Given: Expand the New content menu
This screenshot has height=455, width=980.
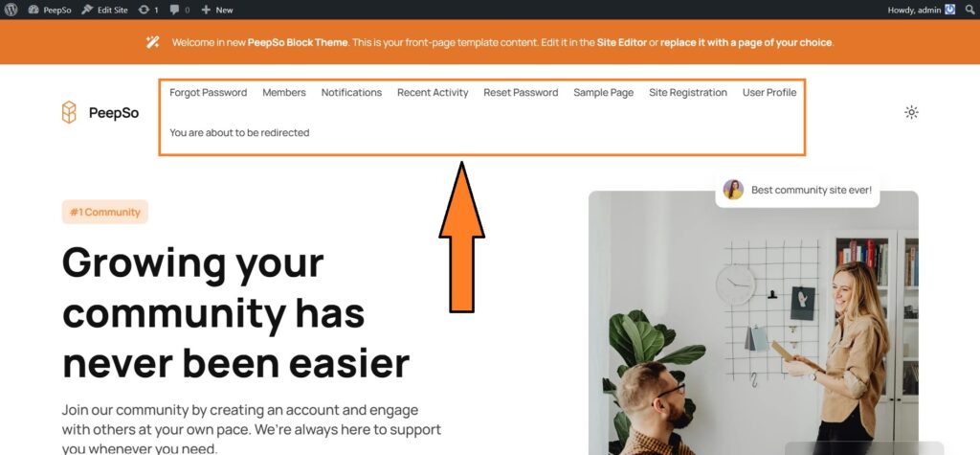Looking at the screenshot, I should (x=217, y=10).
